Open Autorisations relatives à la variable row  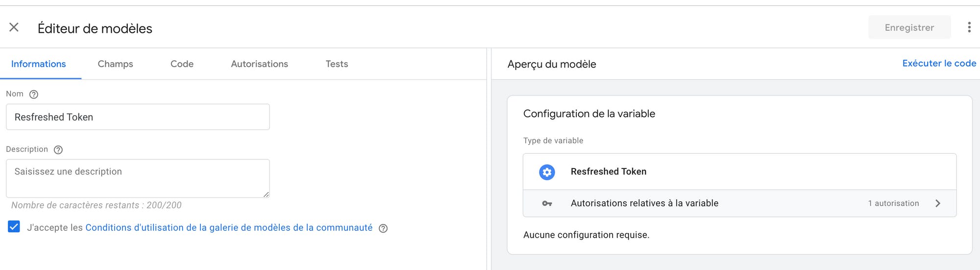tap(739, 203)
